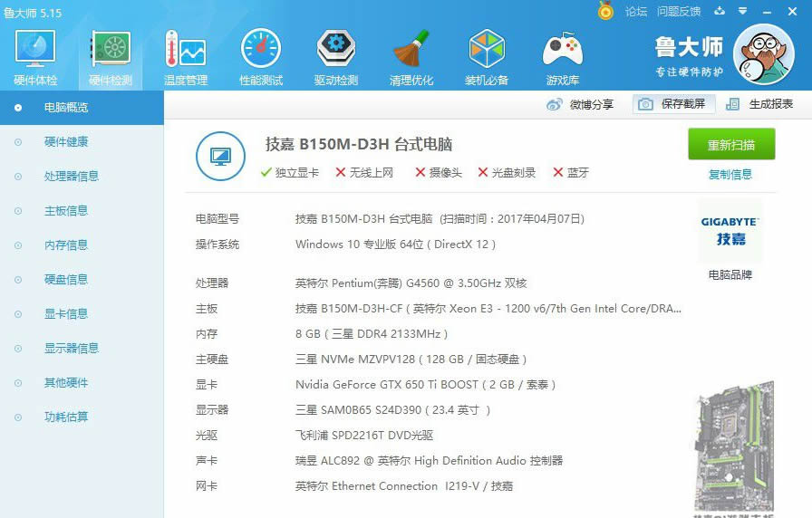Click 电脑品牌 label under logo
The width and height of the screenshot is (812, 518).
(x=730, y=274)
